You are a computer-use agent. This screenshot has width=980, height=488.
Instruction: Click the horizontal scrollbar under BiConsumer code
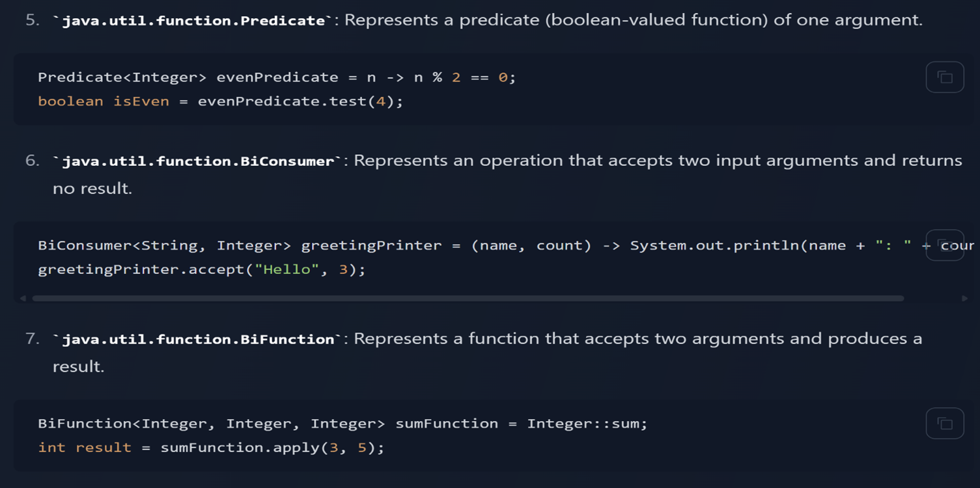point(468,298)
